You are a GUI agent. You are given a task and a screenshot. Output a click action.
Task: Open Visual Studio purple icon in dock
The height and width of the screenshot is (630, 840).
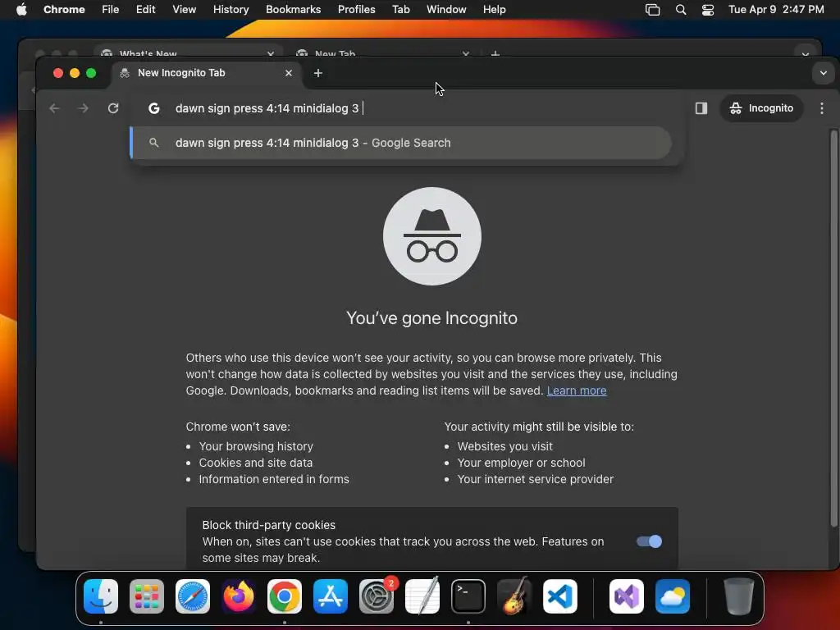tap(627, 596)
